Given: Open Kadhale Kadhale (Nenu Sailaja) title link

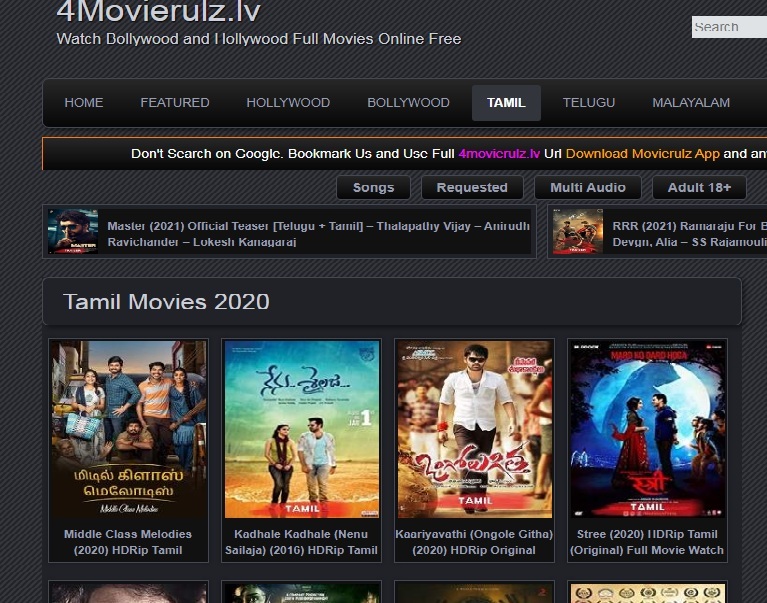Looking at the screenshot, I should click(301, 542).
